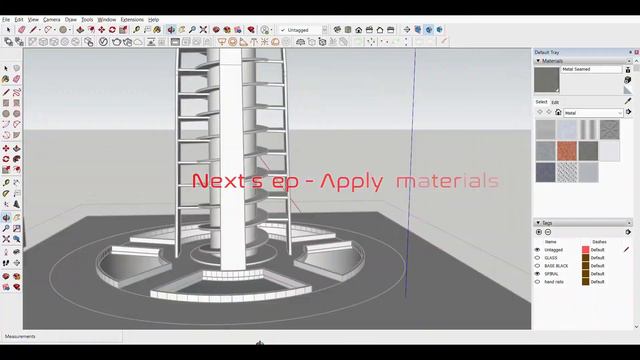Open the circle tool dropdown arrow
Image resolution: width=640 pixels, height=360 pixels.
[69, 30]
